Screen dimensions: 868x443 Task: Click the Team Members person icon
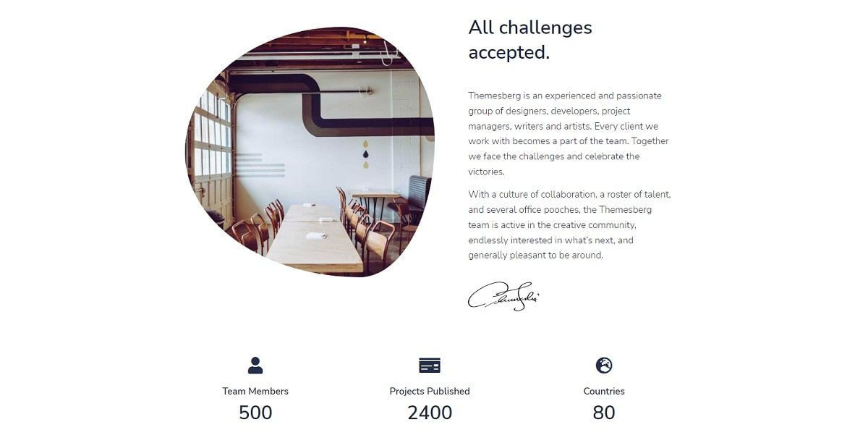255,366
